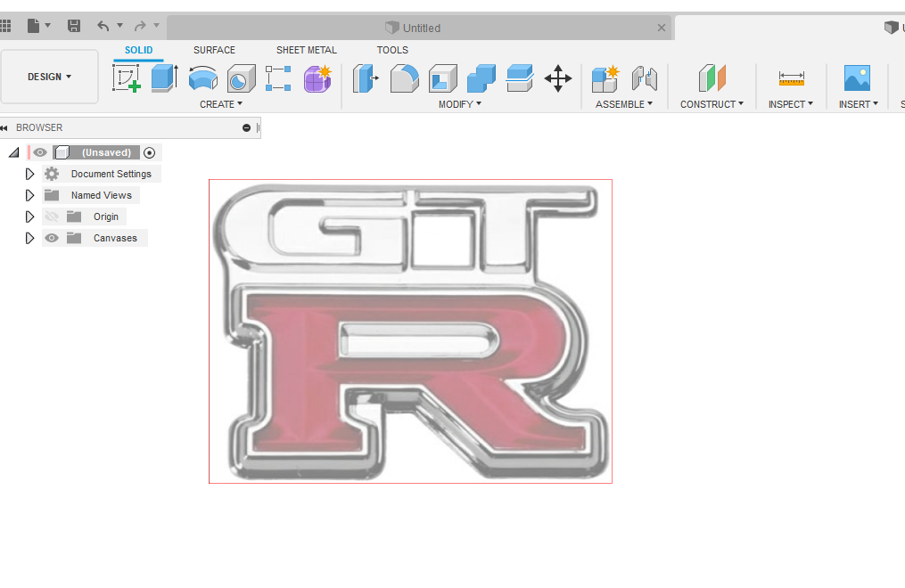The height and width of the screenshot is (588, 905).
Task: Hide the Canvases folder
Action: click(52, 238)
